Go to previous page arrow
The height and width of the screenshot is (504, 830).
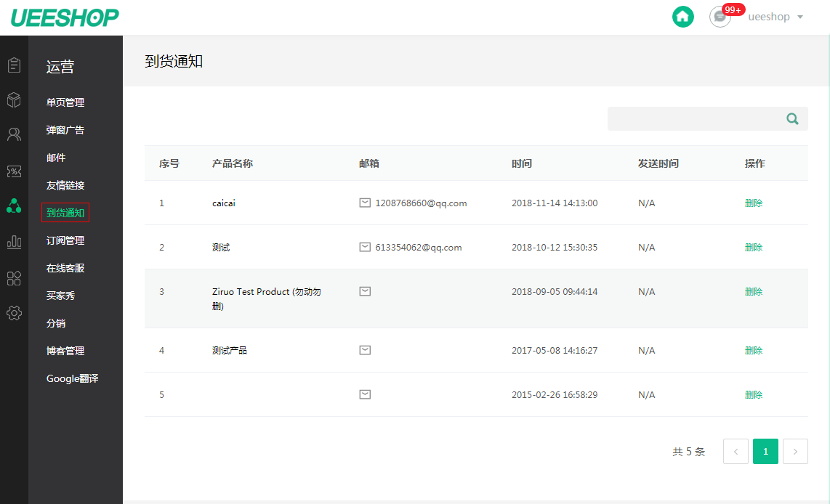(736, 451)
